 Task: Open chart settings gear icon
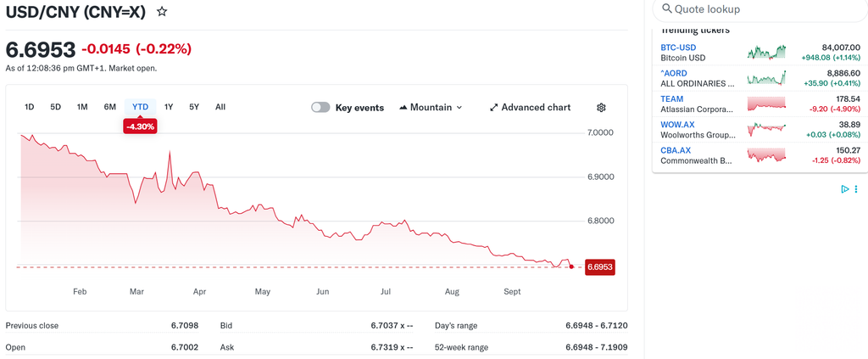(602, 108)
